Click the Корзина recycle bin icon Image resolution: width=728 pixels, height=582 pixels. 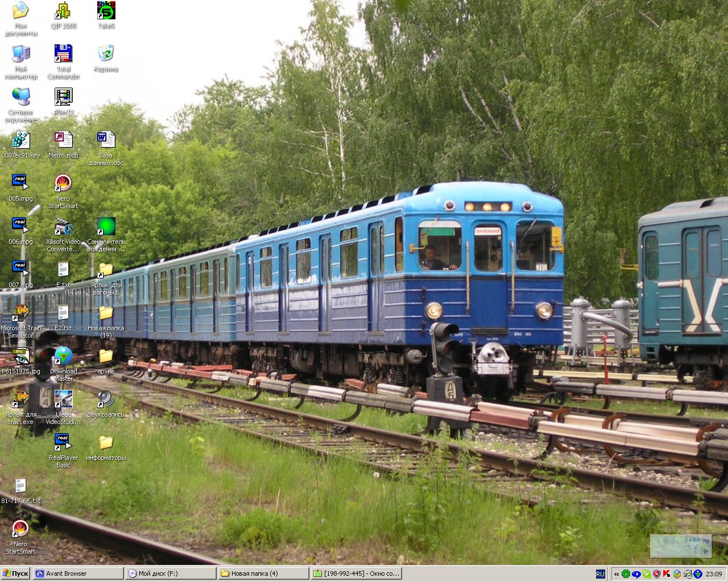pyautogui.click(x=106, y=55)
